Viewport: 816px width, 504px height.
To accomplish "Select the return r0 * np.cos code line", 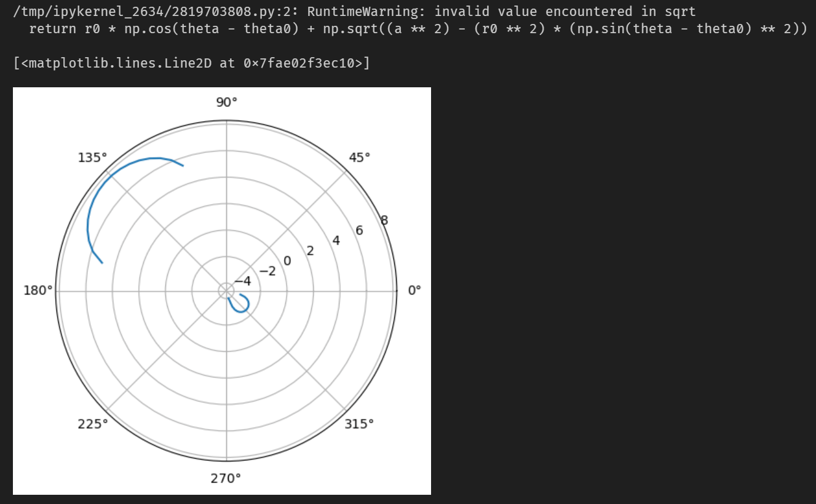I will [418, 29].
